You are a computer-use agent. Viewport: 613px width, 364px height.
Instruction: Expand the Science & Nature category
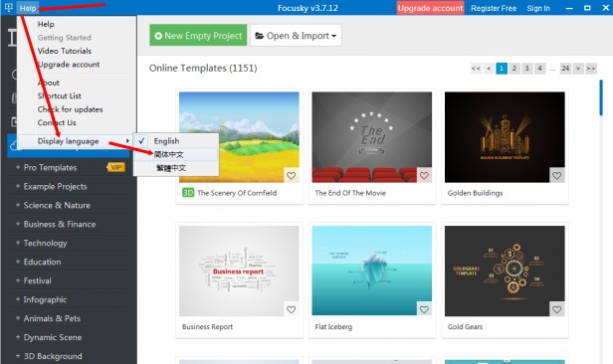pyautogui.click(x=57, y=205)
